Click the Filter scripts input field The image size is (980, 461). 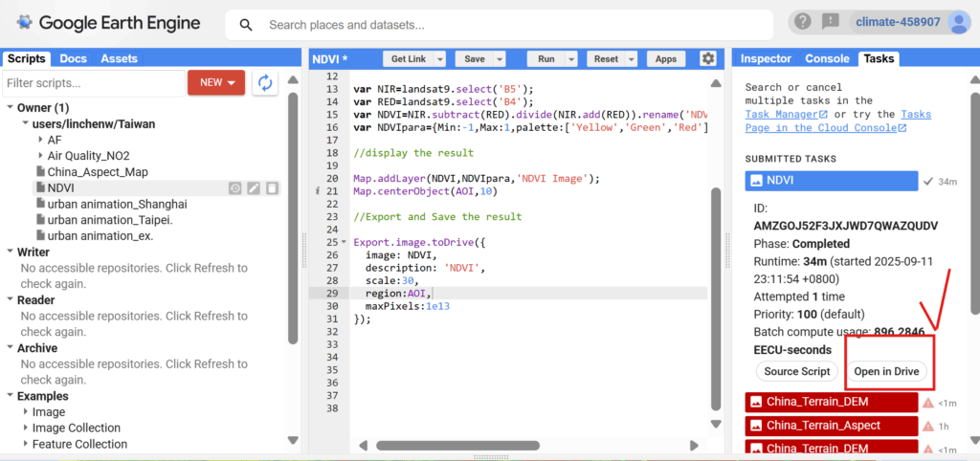point(93,82)
